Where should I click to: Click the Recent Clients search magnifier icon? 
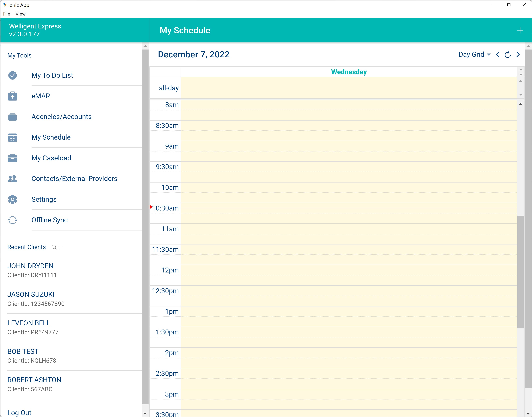[54, 247]
